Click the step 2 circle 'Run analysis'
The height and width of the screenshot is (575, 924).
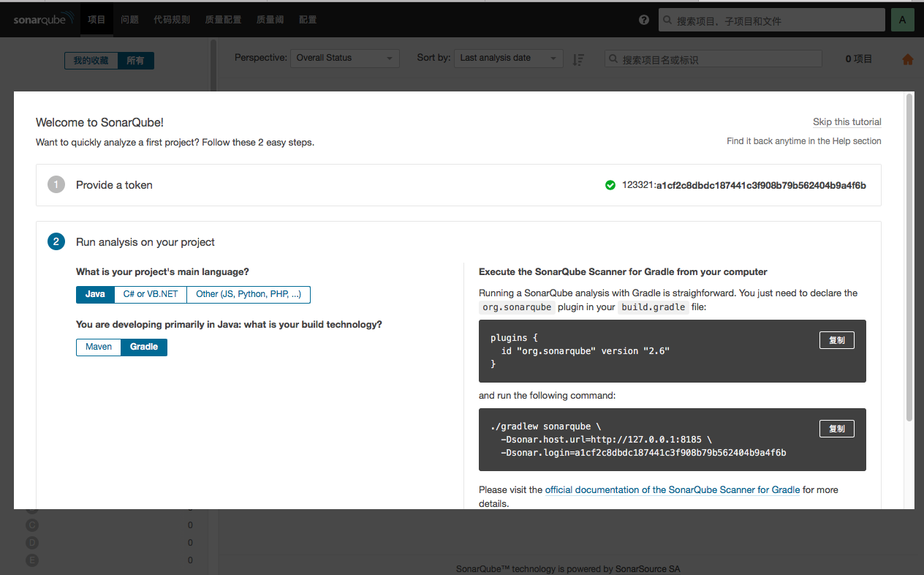click(x=56, y=241)
